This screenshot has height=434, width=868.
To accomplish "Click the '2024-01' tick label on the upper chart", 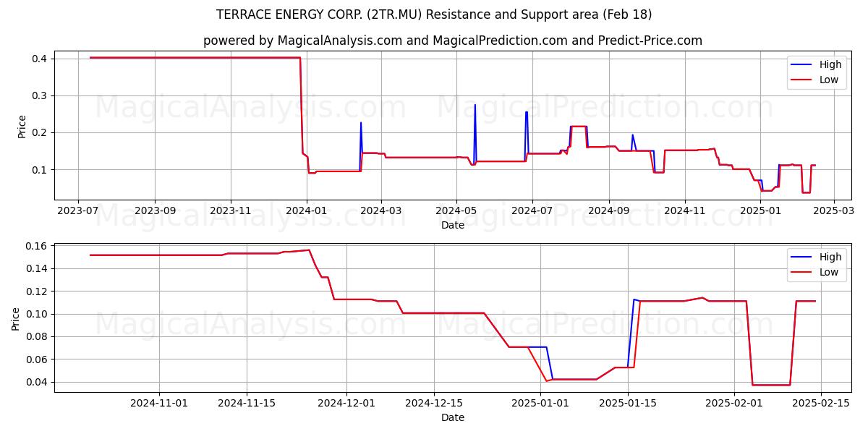I will pyautogui.click(x=307, y=210).
